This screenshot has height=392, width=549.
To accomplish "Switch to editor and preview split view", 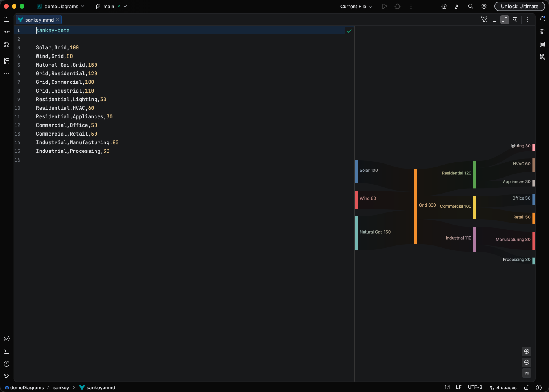I will pos(505,20).
